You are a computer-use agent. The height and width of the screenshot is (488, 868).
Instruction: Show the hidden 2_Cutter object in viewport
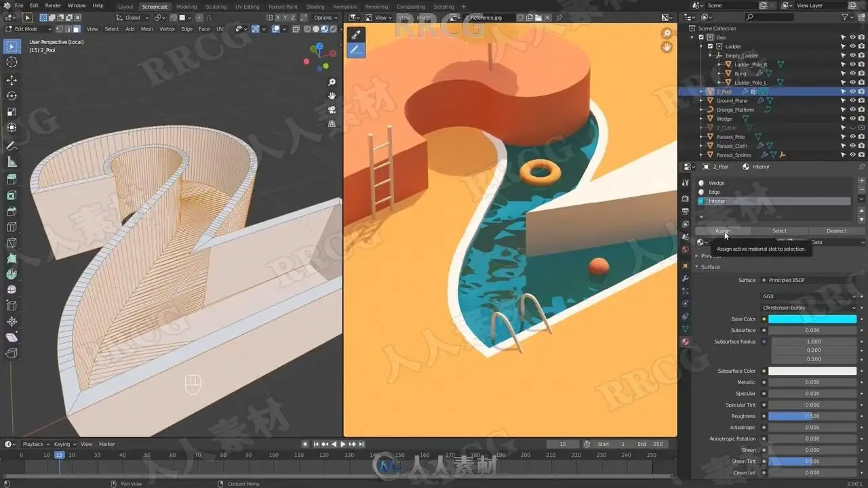pyautogui.click(x=852, y=127)
